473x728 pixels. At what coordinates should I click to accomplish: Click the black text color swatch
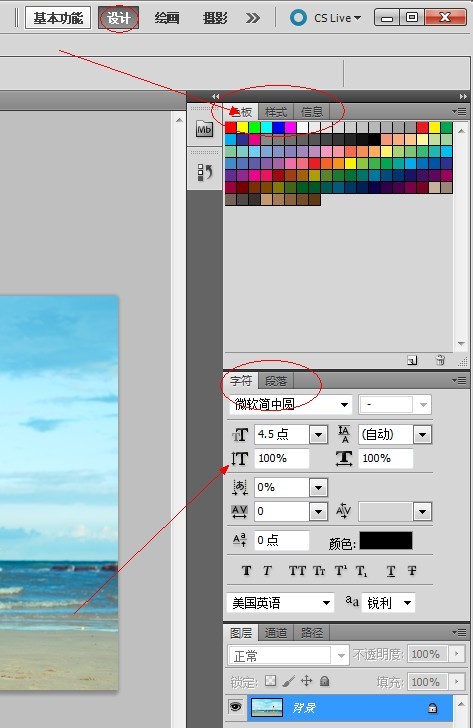tap(386, 541)
